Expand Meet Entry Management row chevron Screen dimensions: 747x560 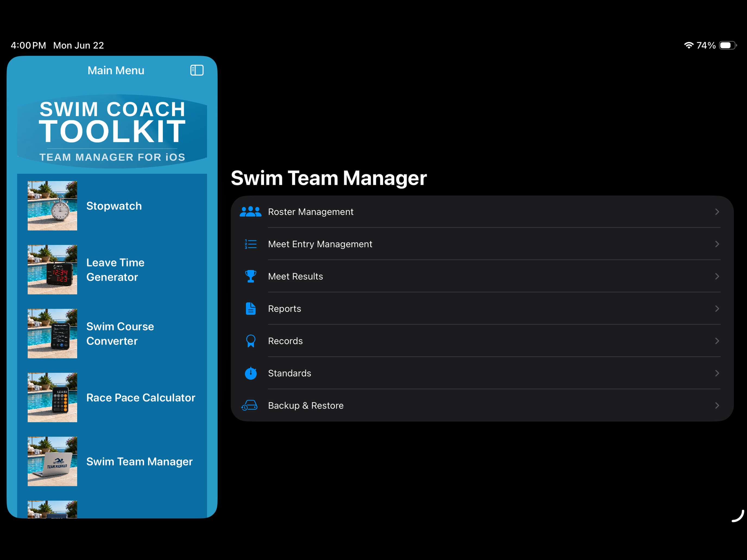pos(717,244)
